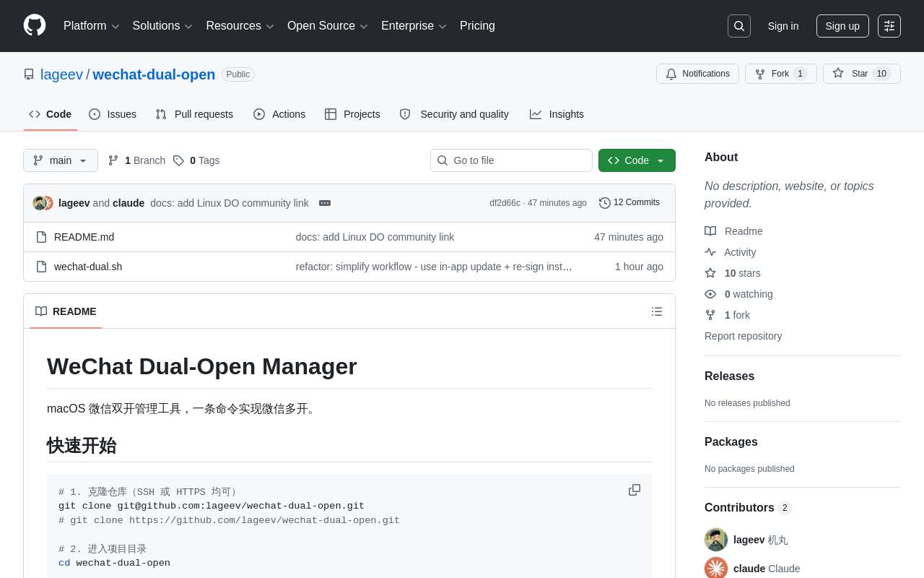The height and width of the screenshot is (578, 924).
Task: Expand the Solutions menu
Action: click(x=162, y=26)
